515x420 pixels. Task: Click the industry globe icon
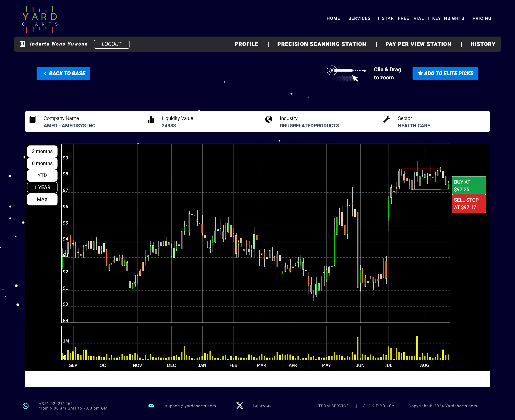(269, 119)
